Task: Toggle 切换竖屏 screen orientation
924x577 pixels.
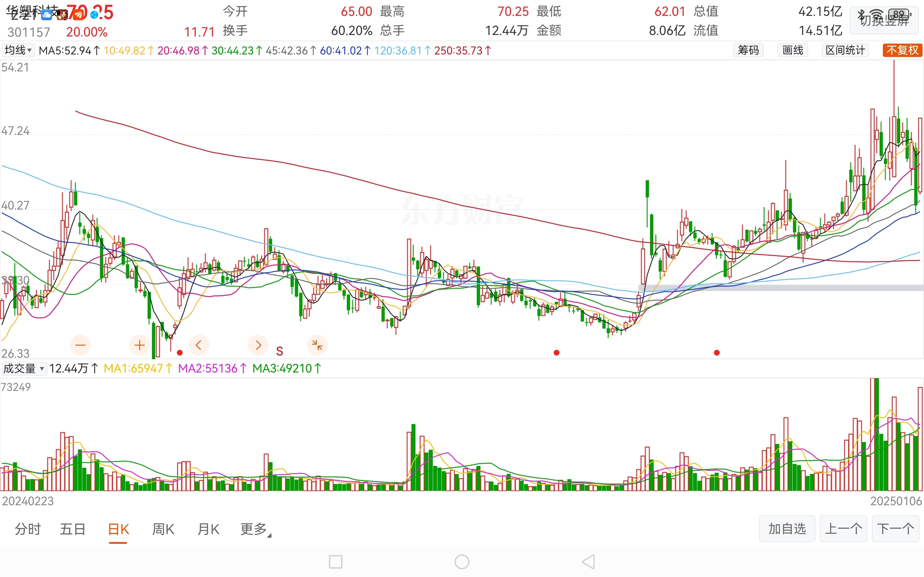Action: tap(884, 20)
